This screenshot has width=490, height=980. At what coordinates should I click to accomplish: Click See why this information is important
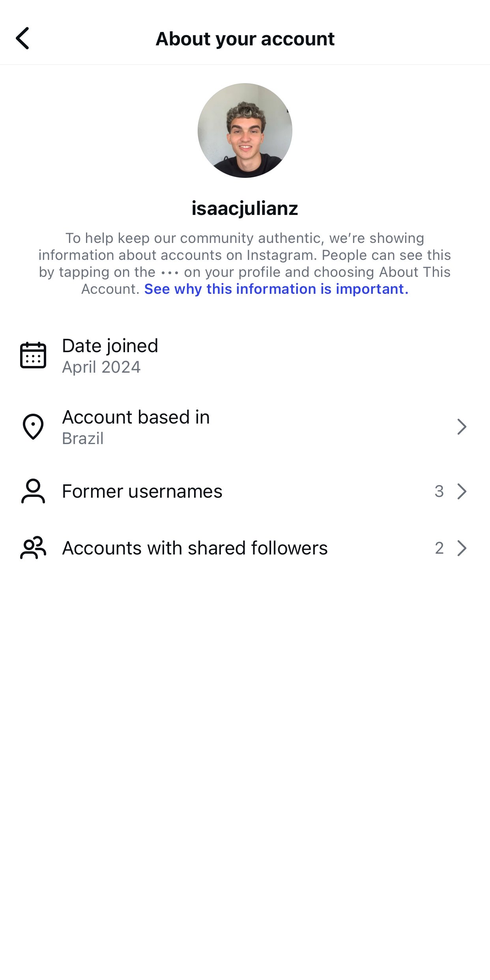[x=276, y=289]
